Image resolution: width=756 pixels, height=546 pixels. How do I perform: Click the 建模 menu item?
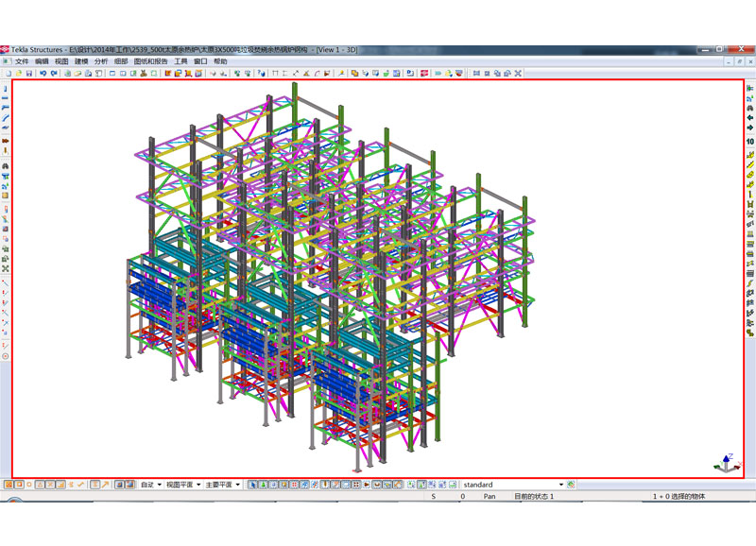pos(79,60)
